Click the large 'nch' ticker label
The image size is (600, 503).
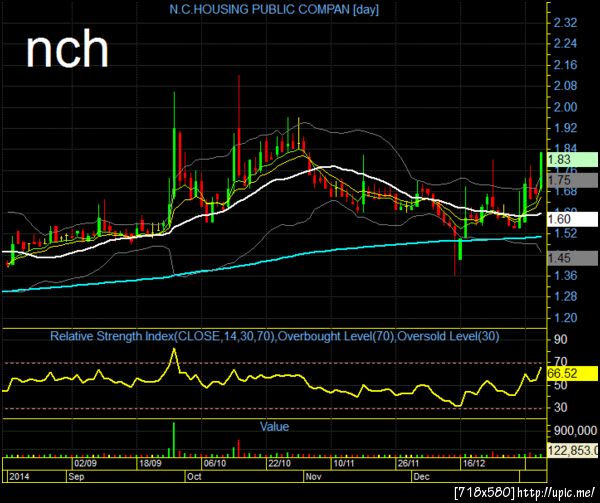[67, 50]
